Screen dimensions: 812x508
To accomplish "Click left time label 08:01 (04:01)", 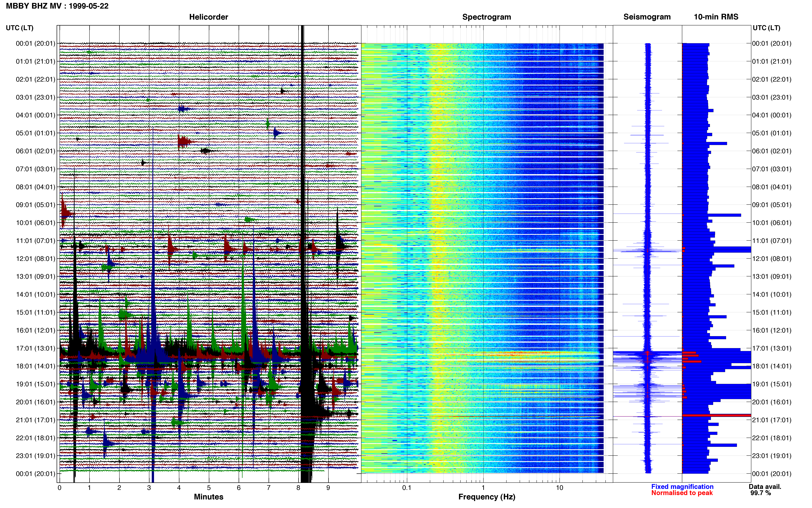I will [x=36, y=187].
